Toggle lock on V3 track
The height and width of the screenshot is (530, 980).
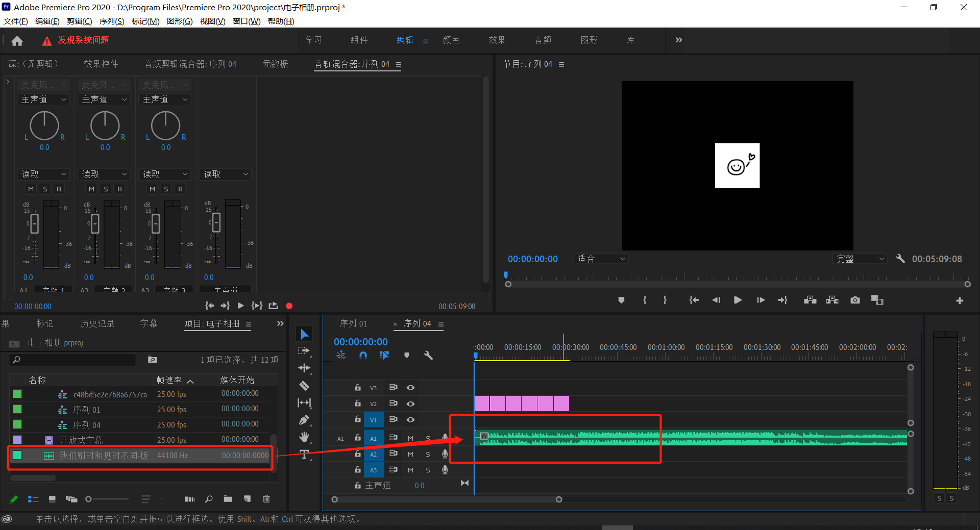click(x=358, y=388)
